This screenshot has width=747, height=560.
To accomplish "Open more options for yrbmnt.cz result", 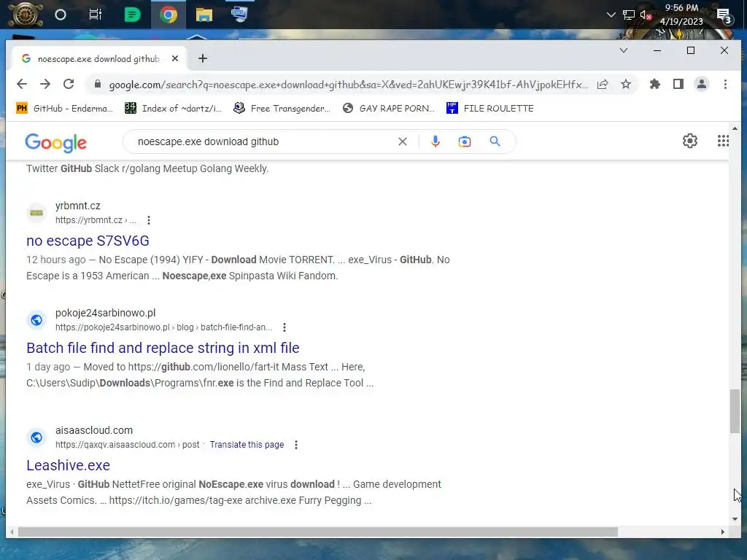I will point(149,220).
